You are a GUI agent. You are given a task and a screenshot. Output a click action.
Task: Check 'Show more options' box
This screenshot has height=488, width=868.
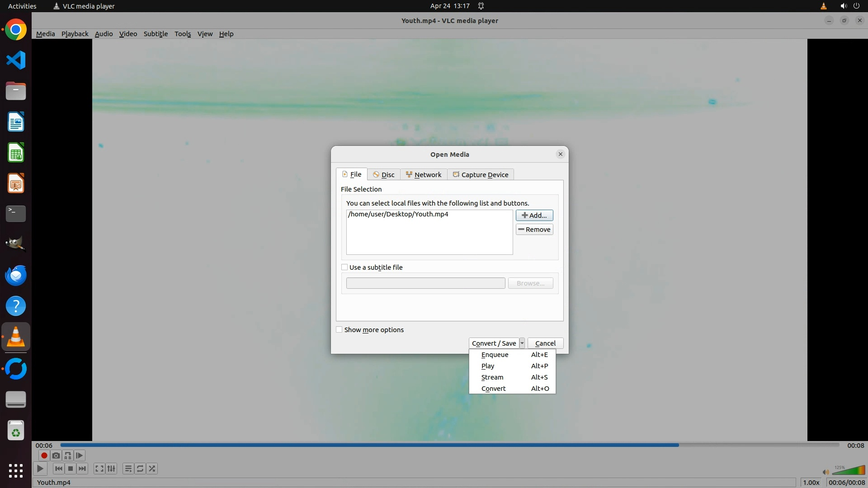pyautogui.click(x=339, y=330)
